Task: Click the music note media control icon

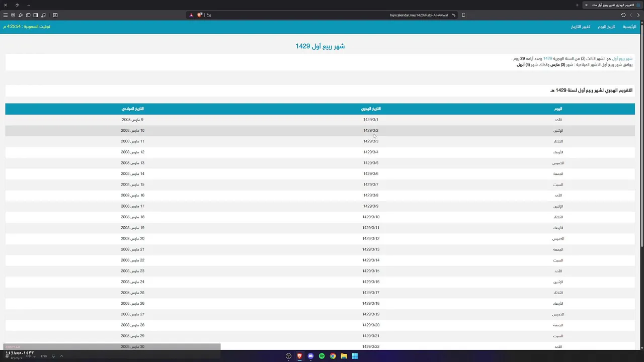Action: (44, 15)
